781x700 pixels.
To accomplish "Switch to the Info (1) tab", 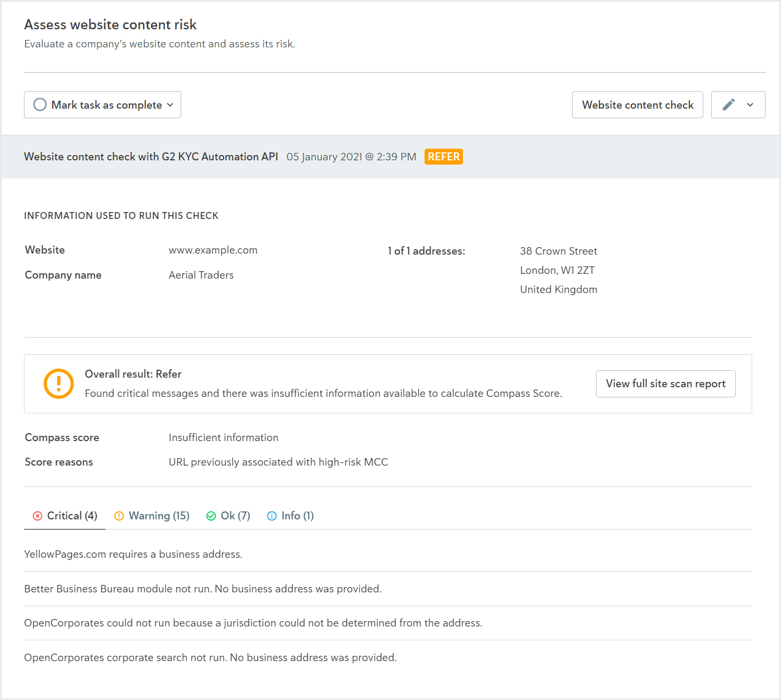I will pyautogui.click(x=291, y=516).
